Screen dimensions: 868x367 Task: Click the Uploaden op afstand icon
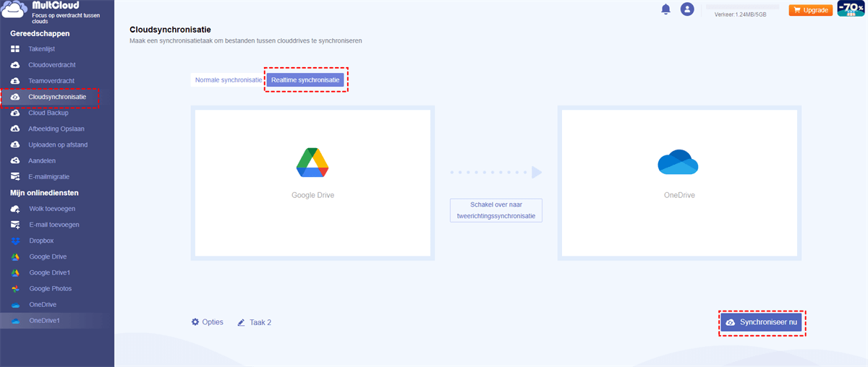pyautogui.click(x=15, y=144)
